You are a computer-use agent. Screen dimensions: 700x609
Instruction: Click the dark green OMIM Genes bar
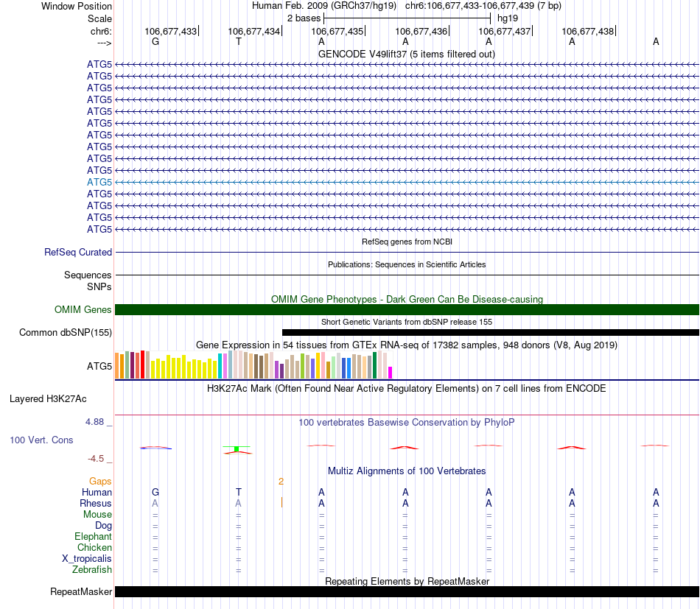click(407, 309)
